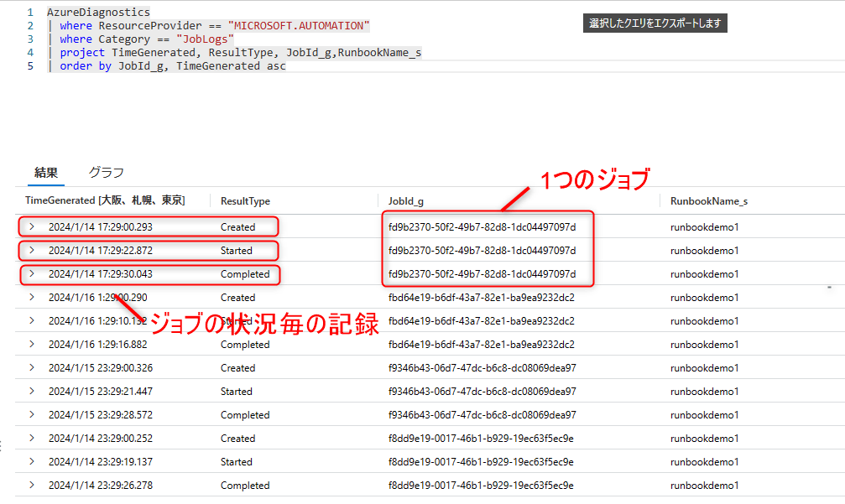The width and height of the screenshot is (845, 504).
Task: Expand the 17:29:30.043 Completed row
Action: [x=32, y=273]
